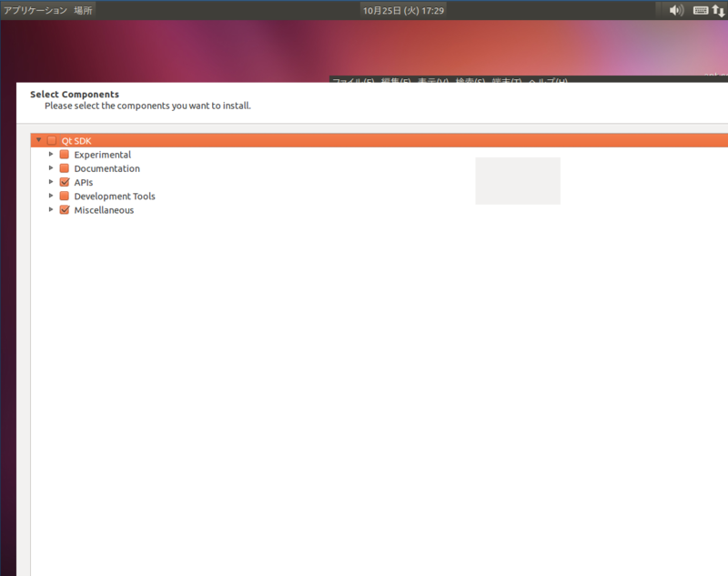728x576 pixels.
Task: Uncheck the APIs component checkbox
Action: [65, 182]
